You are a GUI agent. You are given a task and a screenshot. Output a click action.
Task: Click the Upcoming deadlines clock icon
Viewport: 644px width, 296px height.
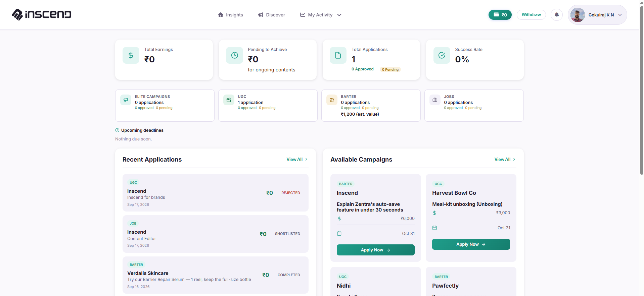pyautogui.click(x=117, y=130)
